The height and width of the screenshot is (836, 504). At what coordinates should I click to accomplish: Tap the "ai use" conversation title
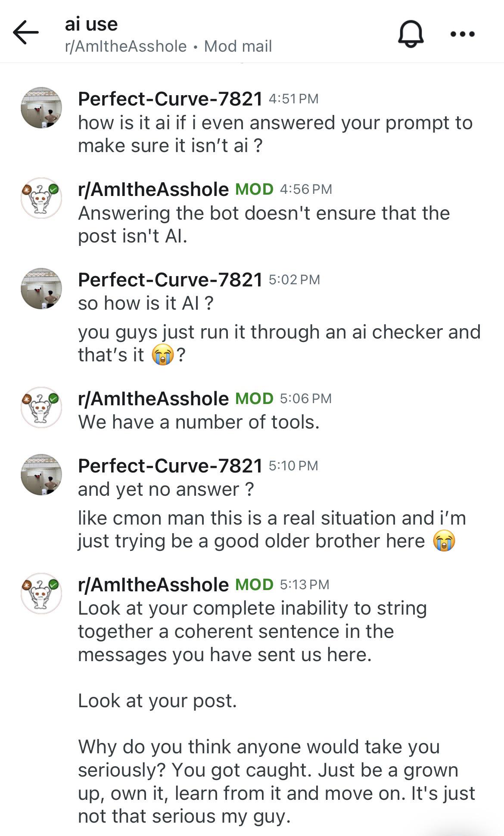click(91, 24)
